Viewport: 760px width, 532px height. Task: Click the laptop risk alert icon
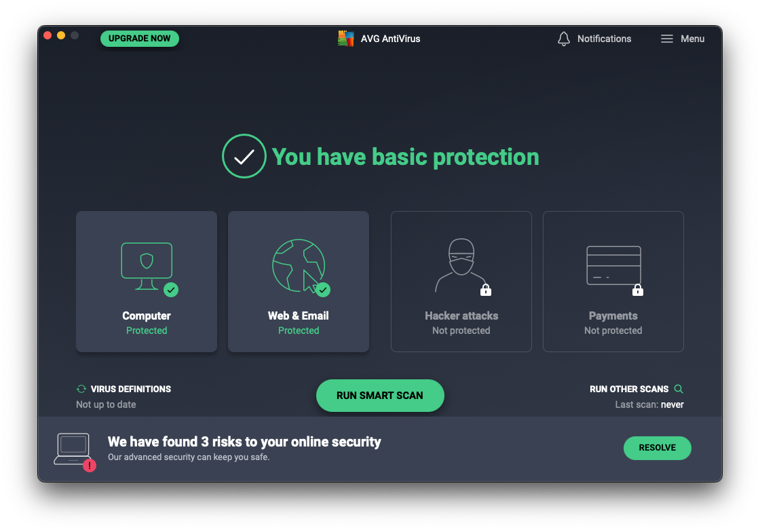coord(73,450)
